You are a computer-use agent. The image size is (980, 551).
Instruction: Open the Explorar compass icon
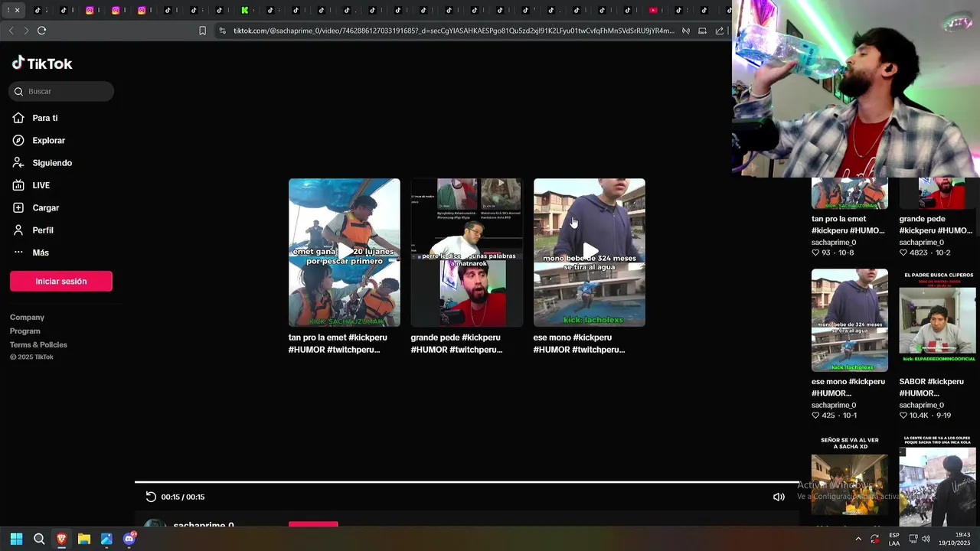[18, 140]
